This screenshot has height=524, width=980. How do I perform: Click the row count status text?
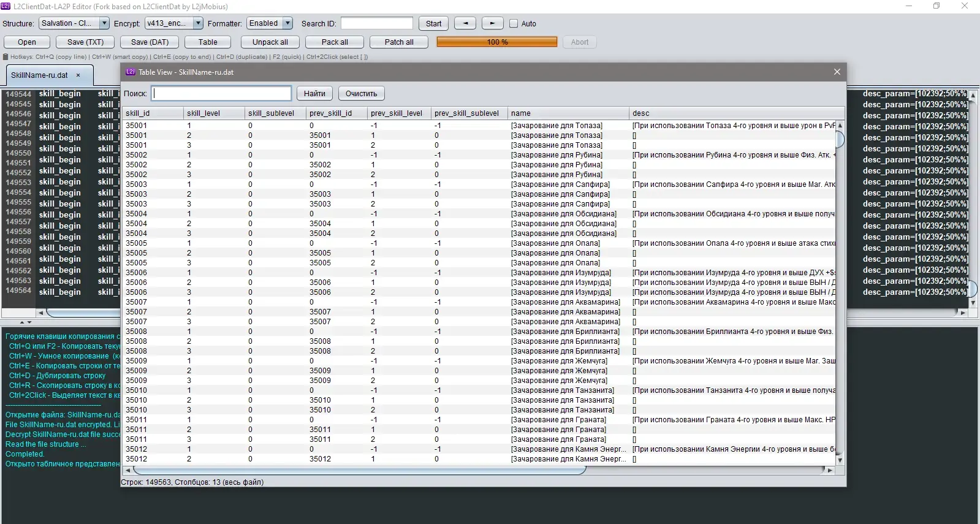coord(192,482)
